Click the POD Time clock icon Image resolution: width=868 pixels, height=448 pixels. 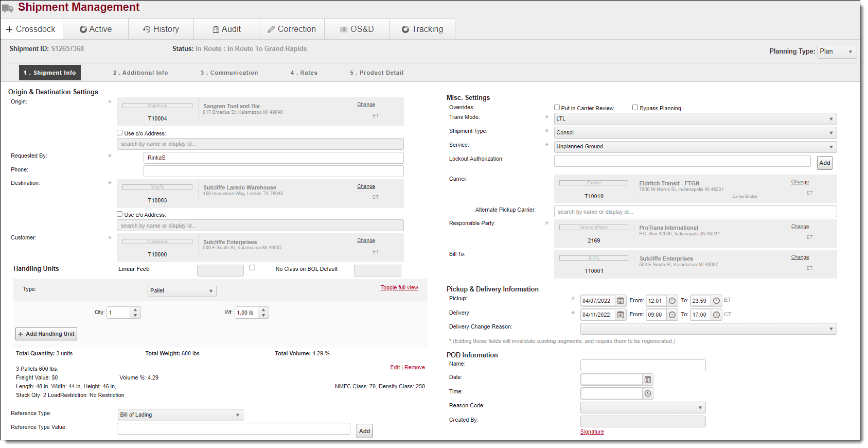(648, 393)
